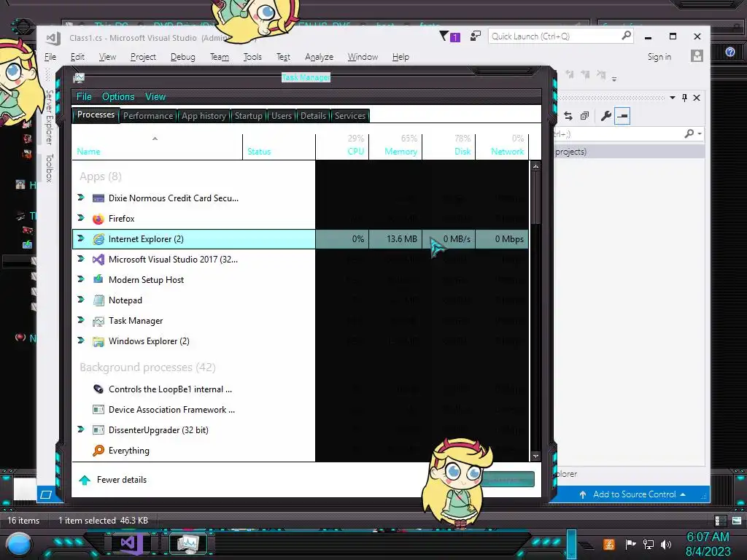Switch to the Performance tab

point(147,116)
